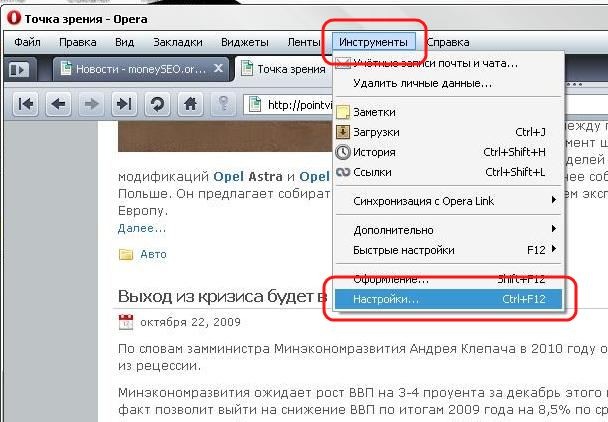Follow the Далее… link

142,228
